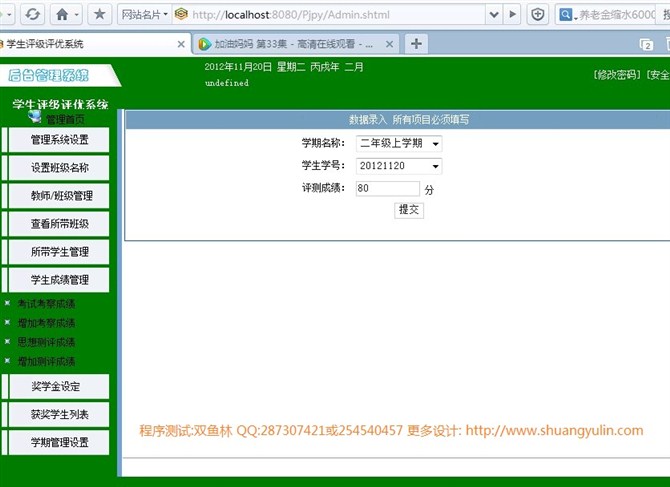Open 奖学金设定 menu

click(59, 387)
